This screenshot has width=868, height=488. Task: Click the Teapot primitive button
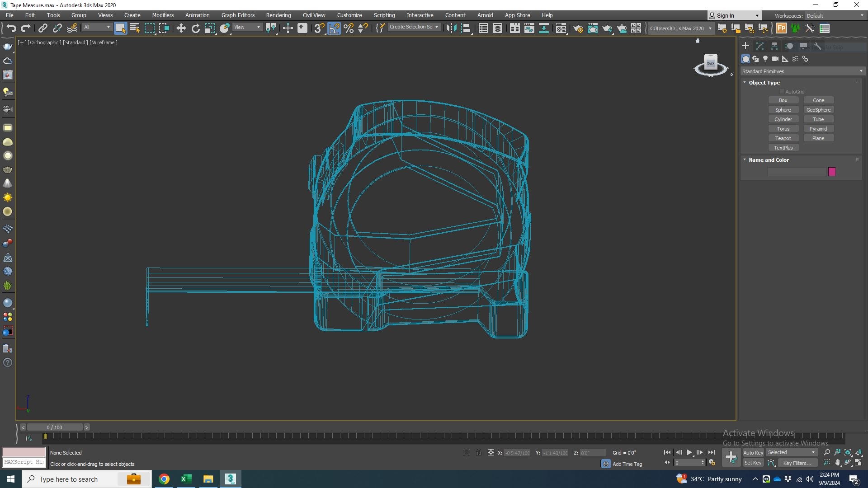pyautogui.click(x=783, y=138)
